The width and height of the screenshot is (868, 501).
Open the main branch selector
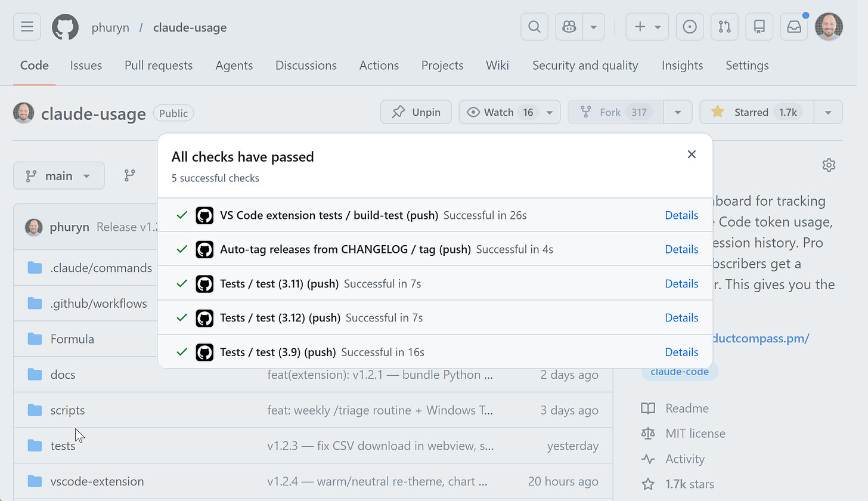click(x=59, y=176)
